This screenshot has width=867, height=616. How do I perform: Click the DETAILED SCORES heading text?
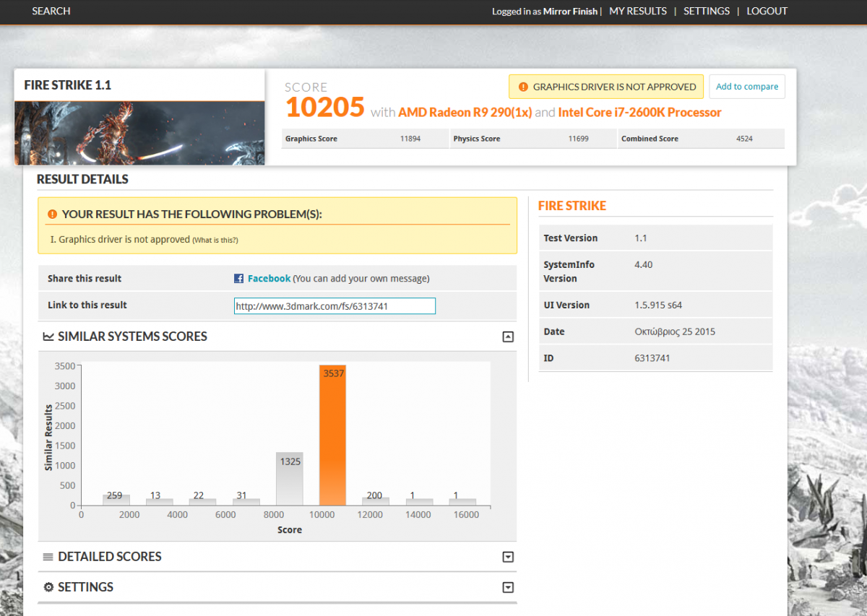pyautogui.click(x=110, y=557)
